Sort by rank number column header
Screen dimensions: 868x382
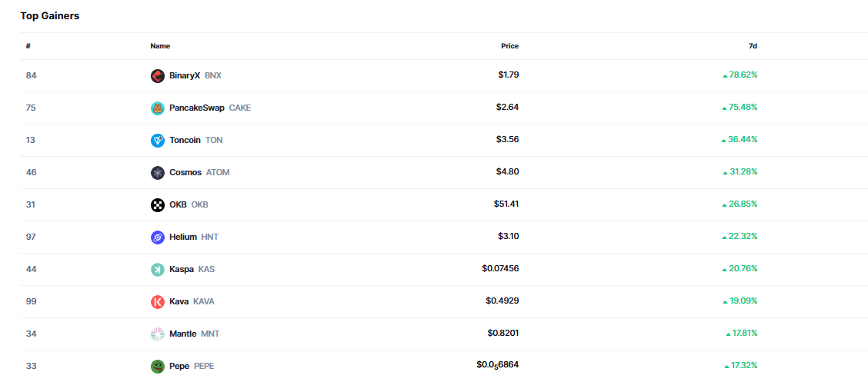(x=28, y=46)
